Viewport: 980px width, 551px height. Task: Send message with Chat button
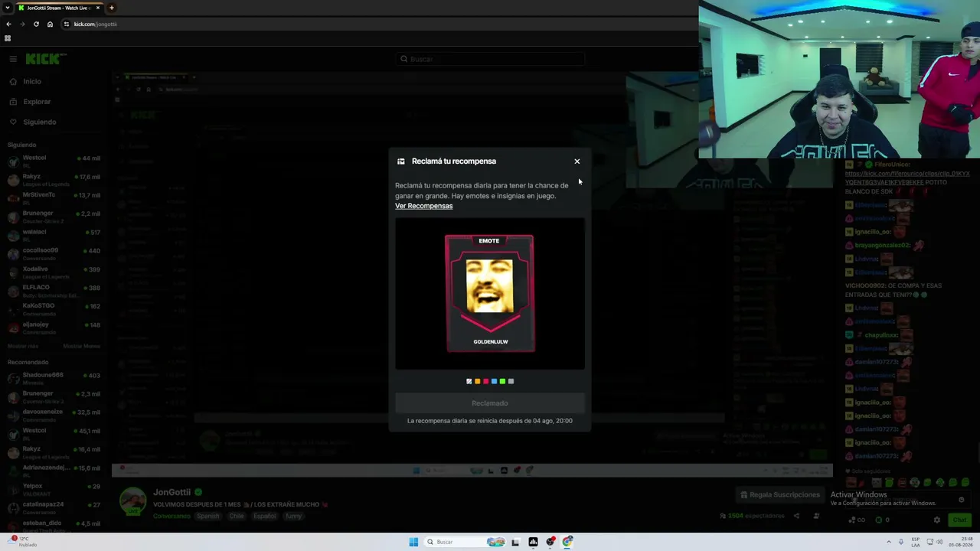click(x=959, y=520)
